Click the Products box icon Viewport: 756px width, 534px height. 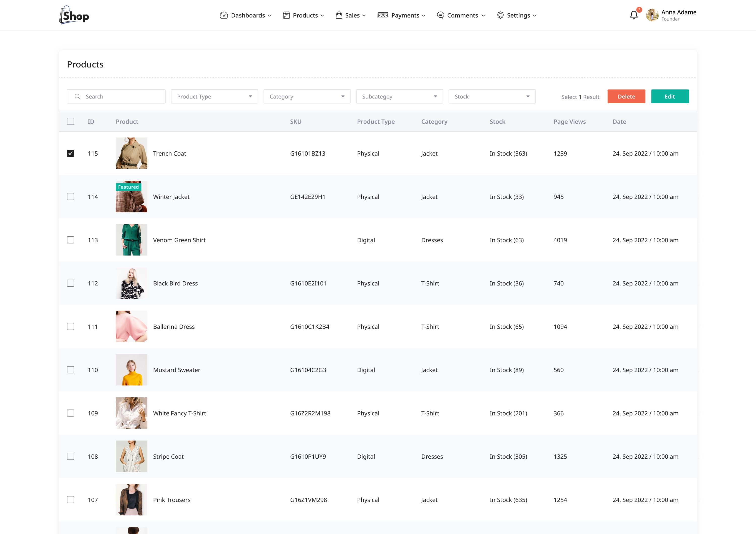286,15
